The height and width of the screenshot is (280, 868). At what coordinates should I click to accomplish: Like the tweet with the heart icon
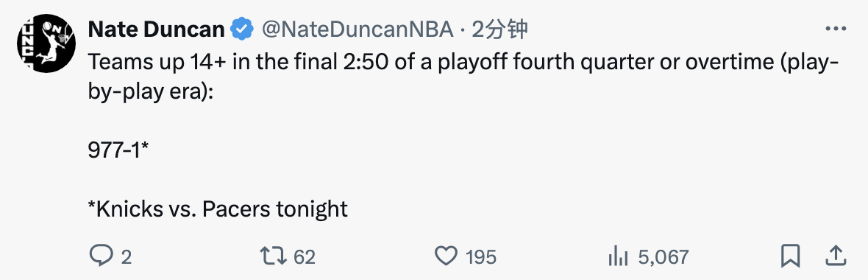click(x=447, y=256)
